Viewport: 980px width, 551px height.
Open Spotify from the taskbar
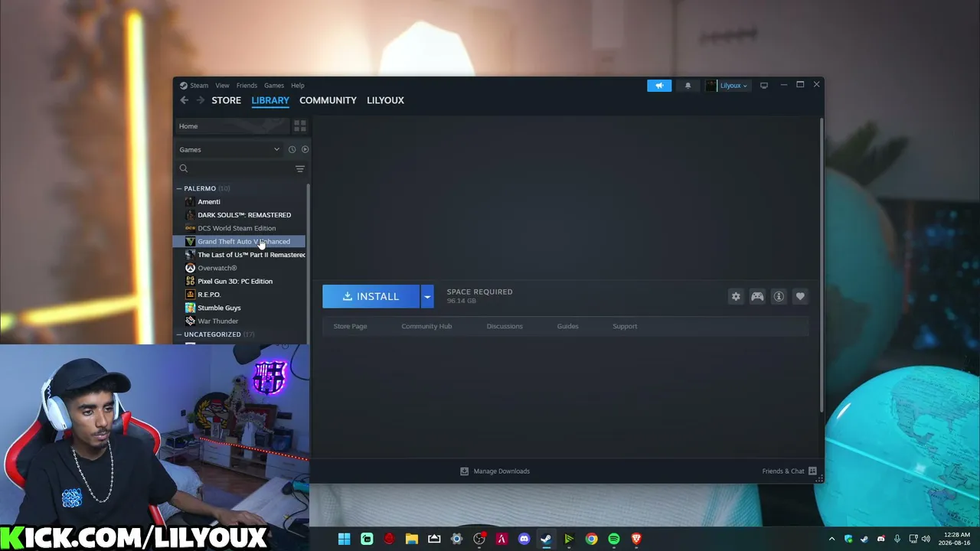coord(614,539)
